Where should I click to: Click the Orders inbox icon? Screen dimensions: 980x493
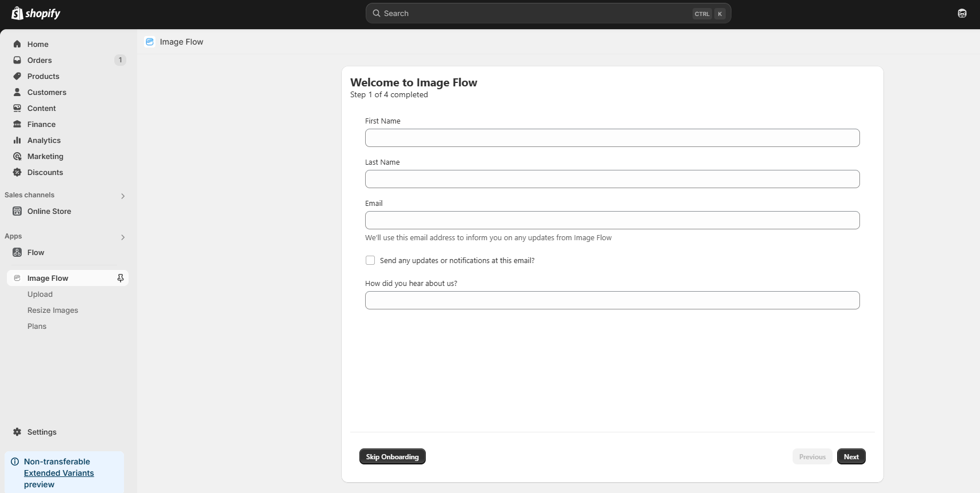click(17, 60)
